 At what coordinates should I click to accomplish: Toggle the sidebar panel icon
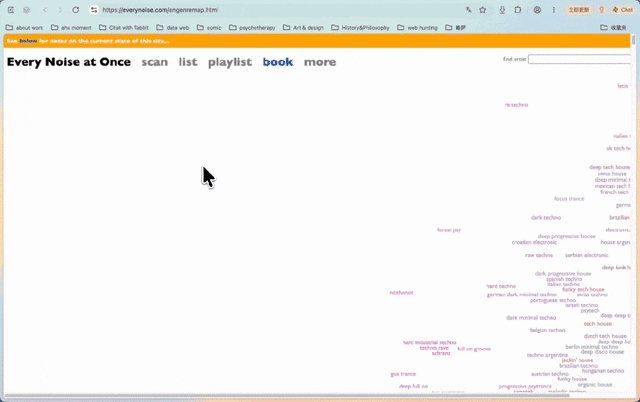point(11,10)
